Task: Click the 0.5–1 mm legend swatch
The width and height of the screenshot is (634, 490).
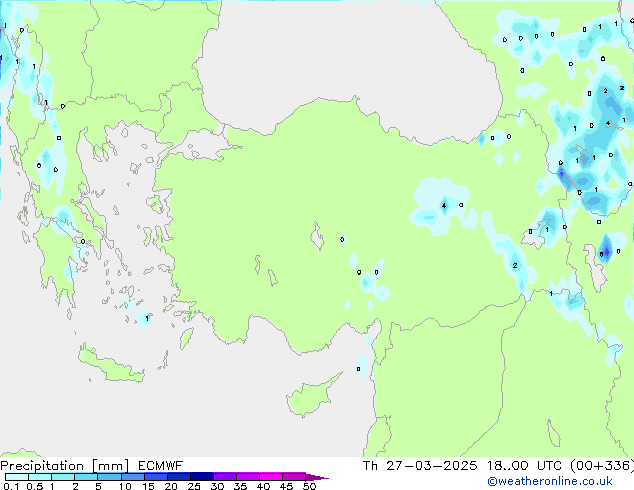Action: click(40, 477)
